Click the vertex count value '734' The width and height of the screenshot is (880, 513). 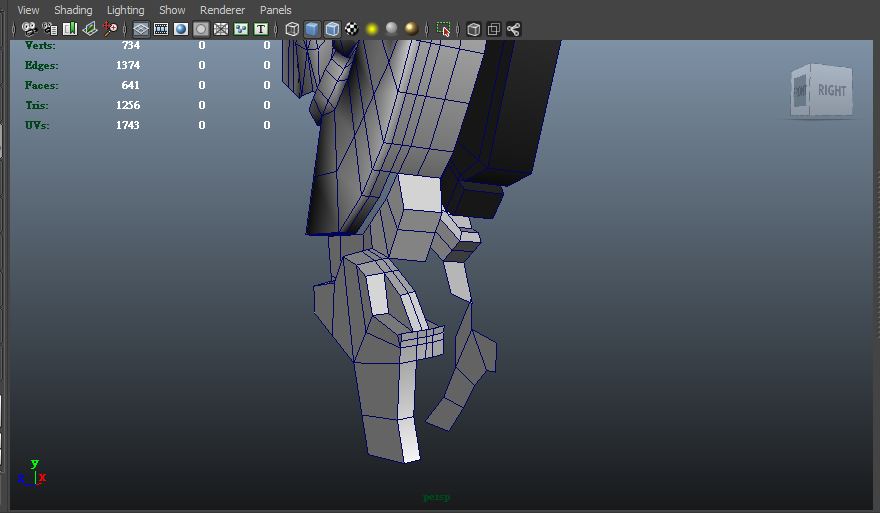[x=131, y=45]
